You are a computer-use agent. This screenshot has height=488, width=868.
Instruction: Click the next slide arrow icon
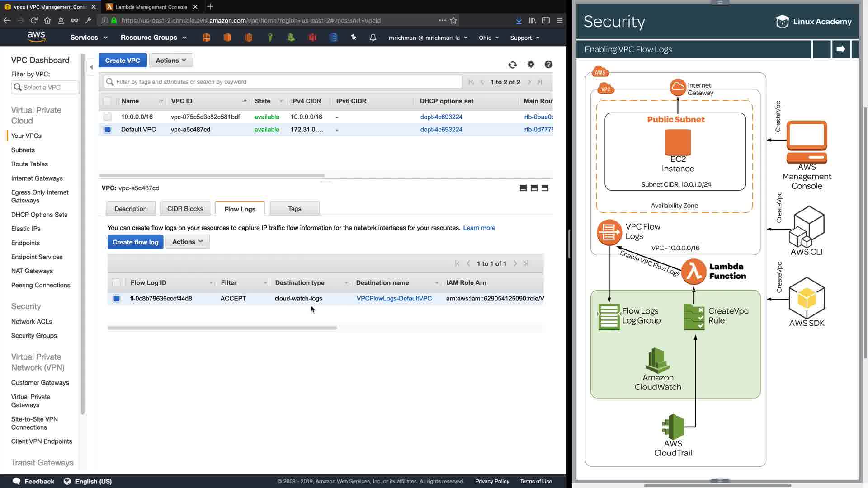tap(840, 49)
